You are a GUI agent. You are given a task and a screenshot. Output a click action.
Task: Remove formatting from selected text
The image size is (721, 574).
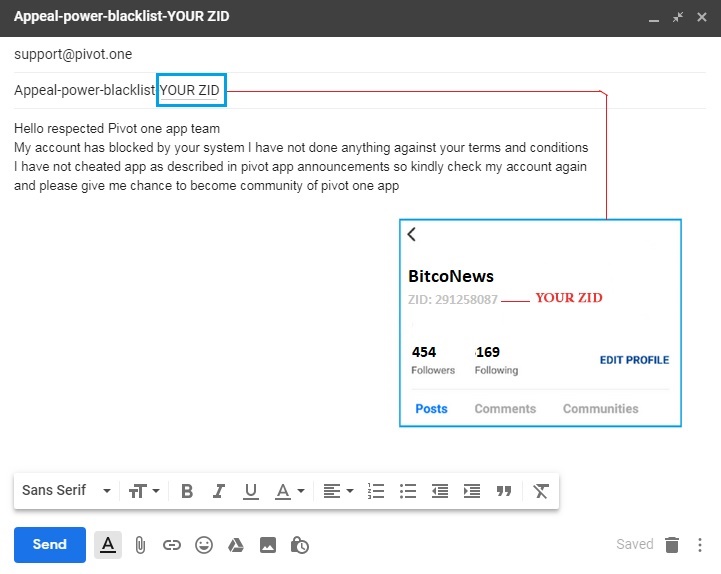click(x=541, y=491)
